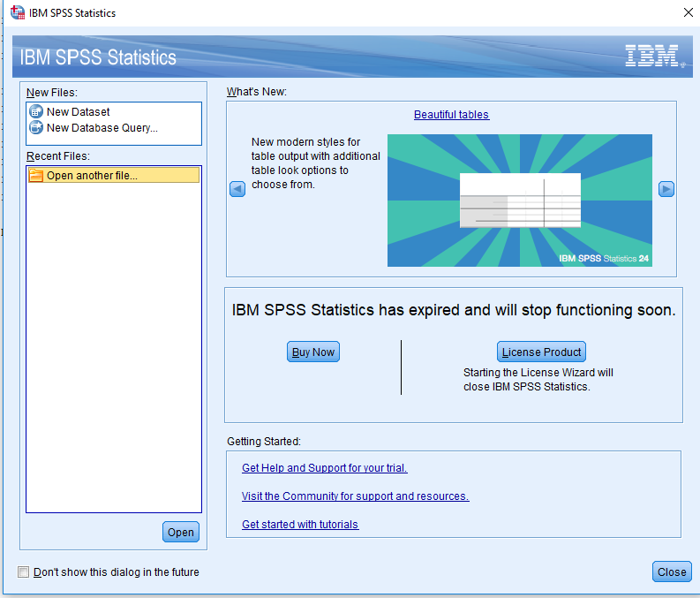Click the New Dataset icon
This screenshot has width=700, height=598.
36,111
